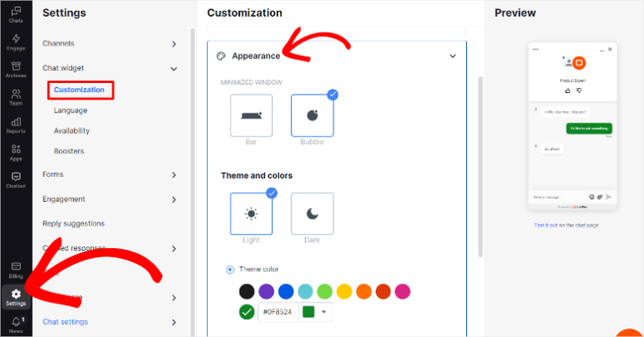
Task: Open the Language settings item
Action: click(x=70, y=110)
